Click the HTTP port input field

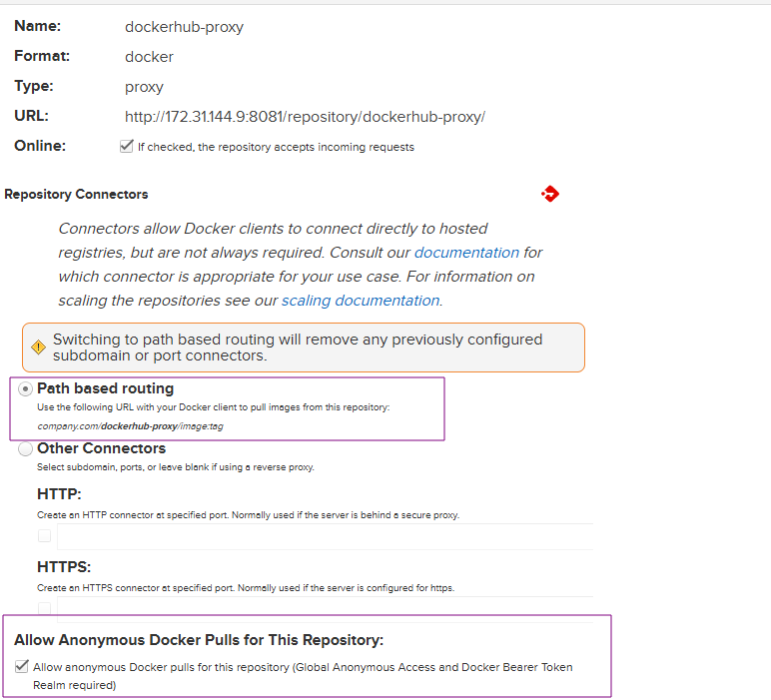325,536
